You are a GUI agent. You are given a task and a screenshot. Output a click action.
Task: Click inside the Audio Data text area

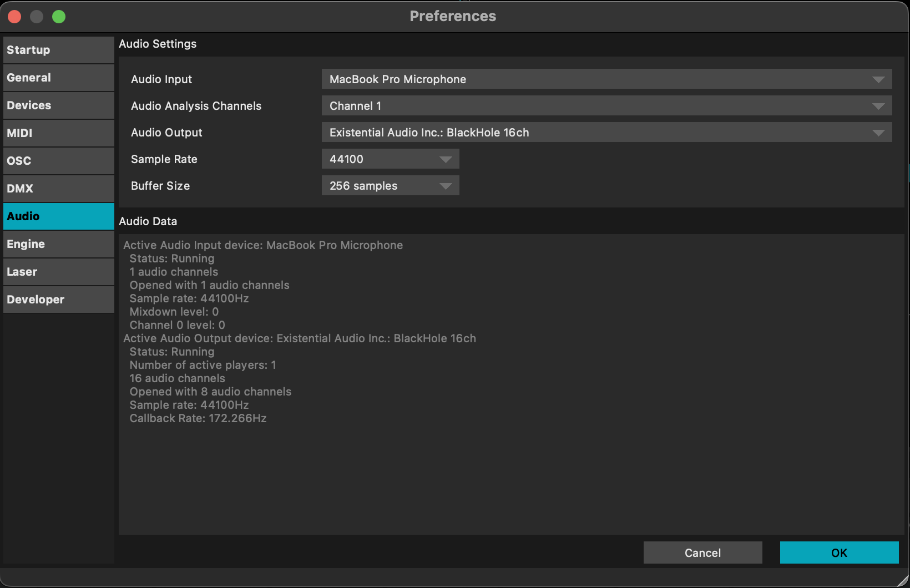(510, 472)
